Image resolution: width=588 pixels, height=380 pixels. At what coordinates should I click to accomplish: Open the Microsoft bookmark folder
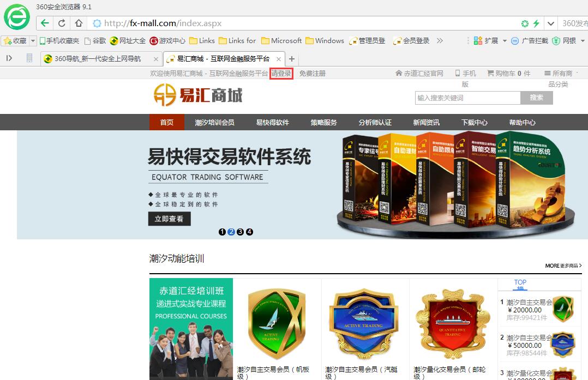[281, 40]
